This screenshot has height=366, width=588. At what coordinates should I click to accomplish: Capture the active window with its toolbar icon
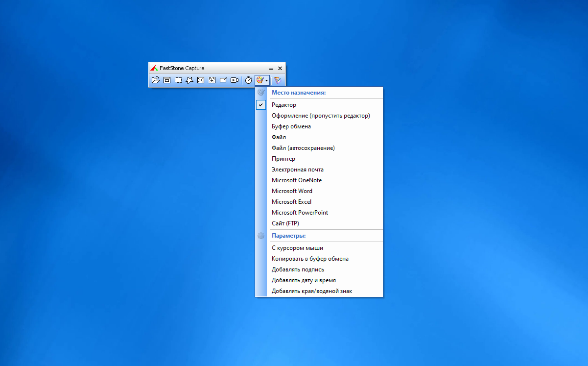coord(167,80)
